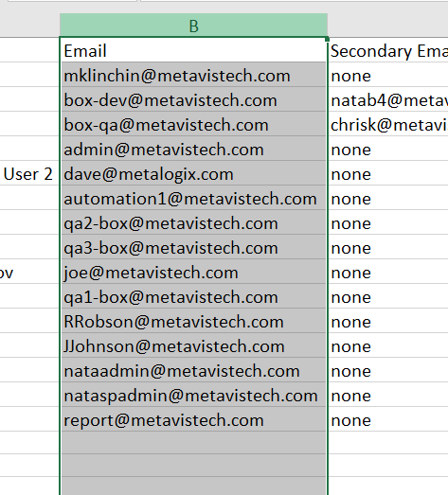The width and height of the screenshot is (448, 495).
Task: Select cell nataadmin@metavistech.com
Action: tap(193, 370)
